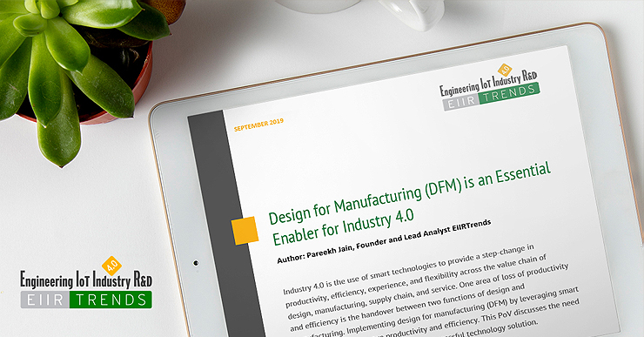
Task: Click the white mug handle at top
Action: [x=413, y=14]
